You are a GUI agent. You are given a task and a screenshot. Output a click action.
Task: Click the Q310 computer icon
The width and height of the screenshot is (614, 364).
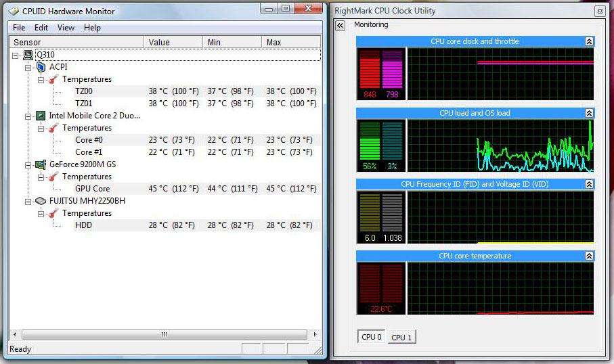click(28, 55)
